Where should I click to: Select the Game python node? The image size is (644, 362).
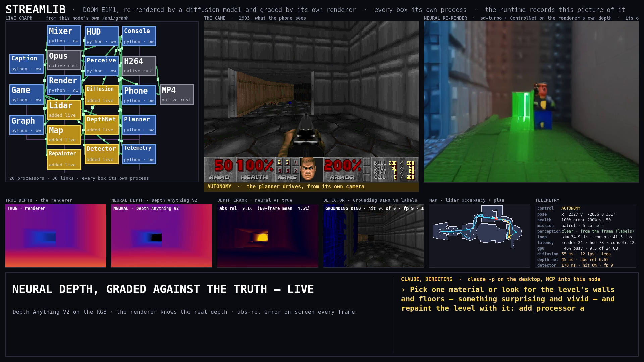click(x=26, y=95)
